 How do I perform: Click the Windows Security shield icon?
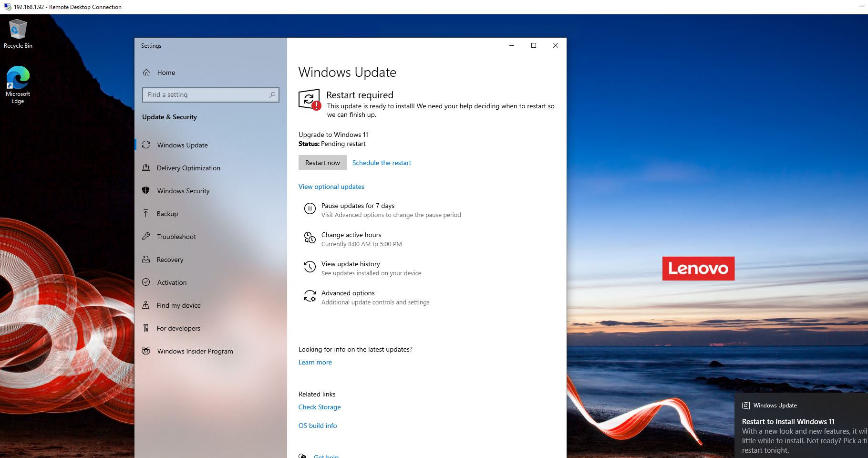[x=146, y=191]
